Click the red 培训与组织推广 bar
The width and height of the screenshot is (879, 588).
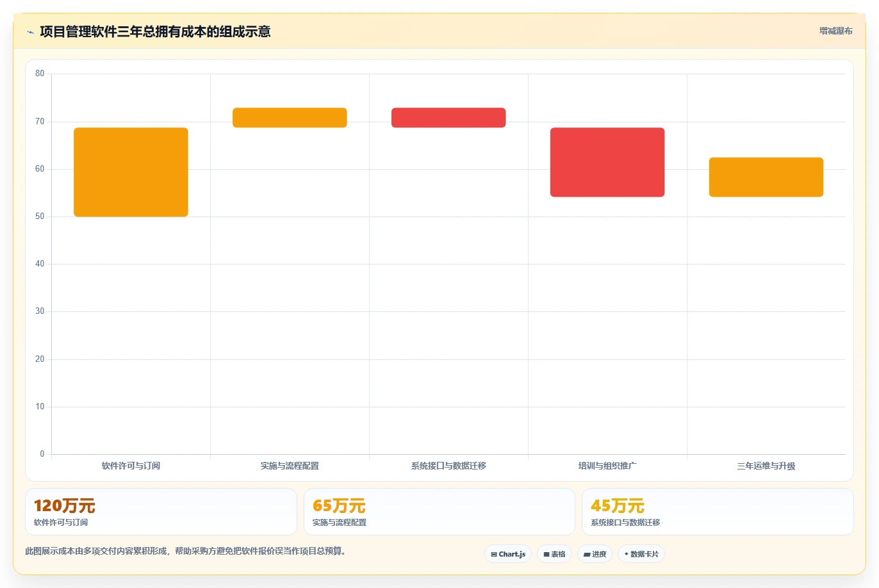coord(607,162)
